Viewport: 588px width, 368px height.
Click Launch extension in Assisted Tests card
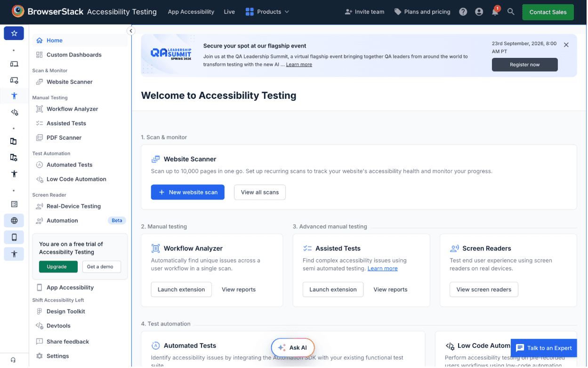334,290
